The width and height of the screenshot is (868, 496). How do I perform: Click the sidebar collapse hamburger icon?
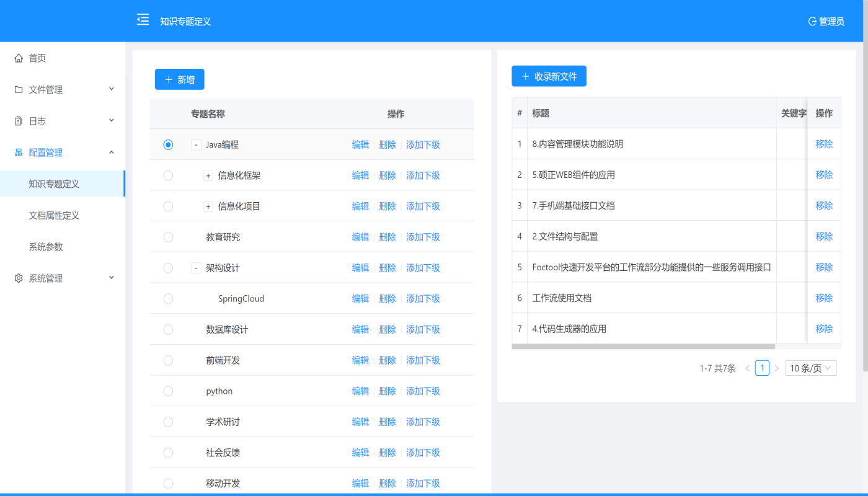143,19
